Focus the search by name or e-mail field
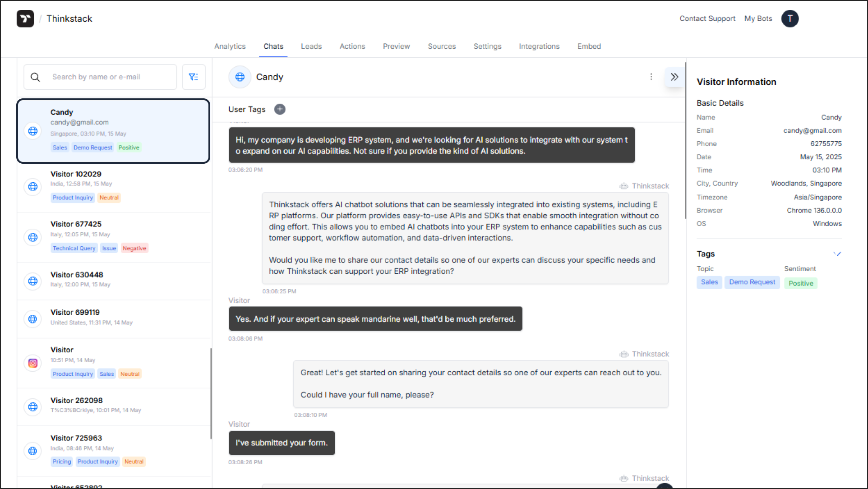Image resolution: width=868 pixels, height=489 pixels. pos(100,77)
